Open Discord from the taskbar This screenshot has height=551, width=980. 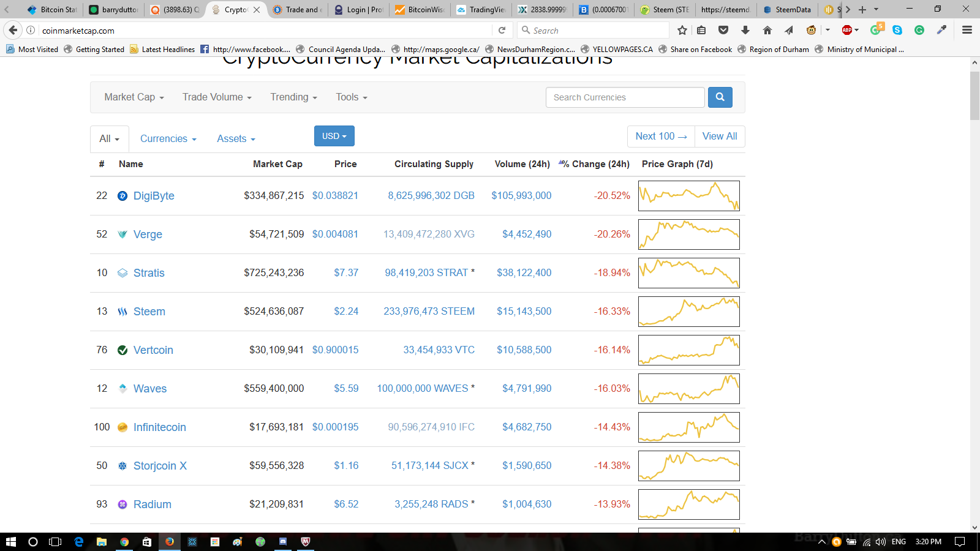pos(283,542)
